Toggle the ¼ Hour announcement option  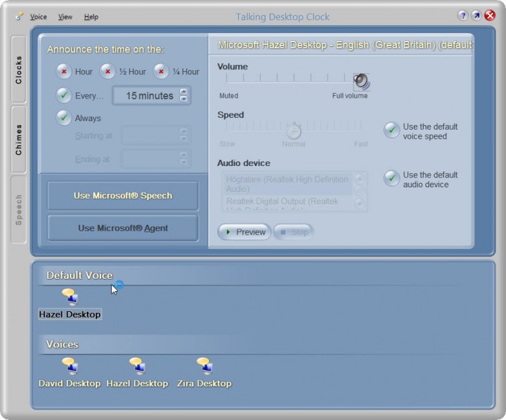click(161, 71)
